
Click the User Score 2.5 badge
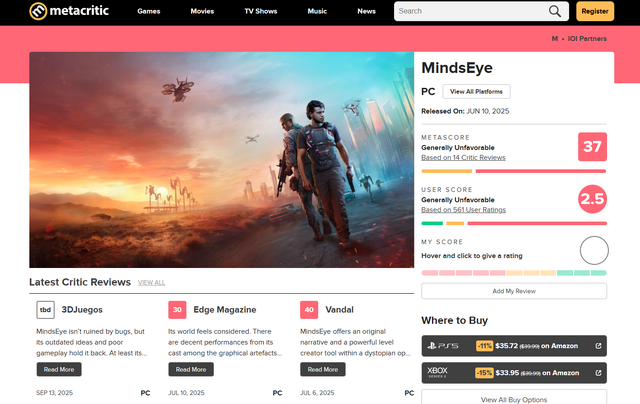[592, 199]
